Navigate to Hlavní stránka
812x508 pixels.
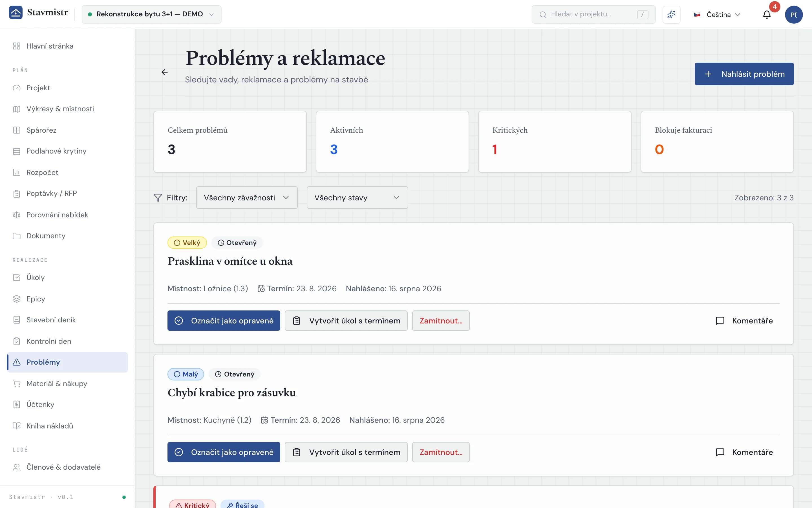[67, 46]
